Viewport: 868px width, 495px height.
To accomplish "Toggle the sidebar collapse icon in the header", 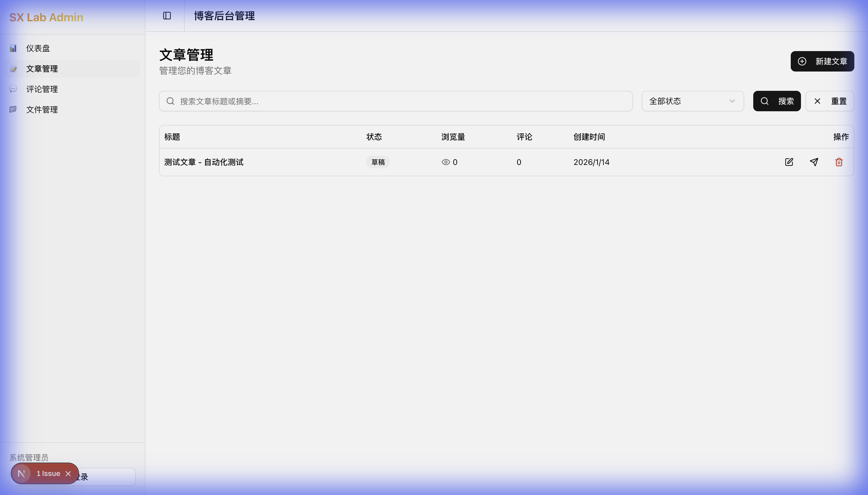I will 167,16.
